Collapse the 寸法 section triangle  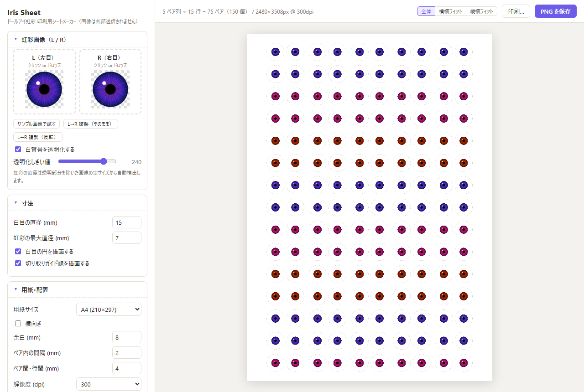tap(16, 203)
